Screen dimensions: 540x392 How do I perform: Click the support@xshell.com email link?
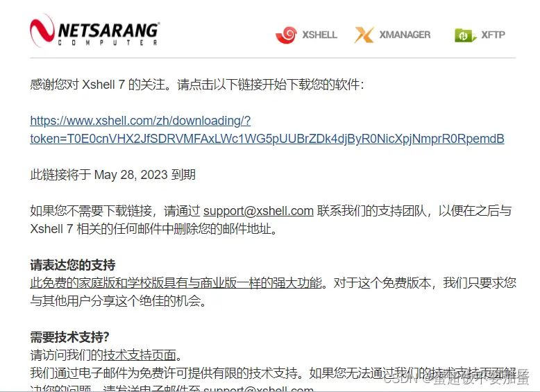click(258, 211)
